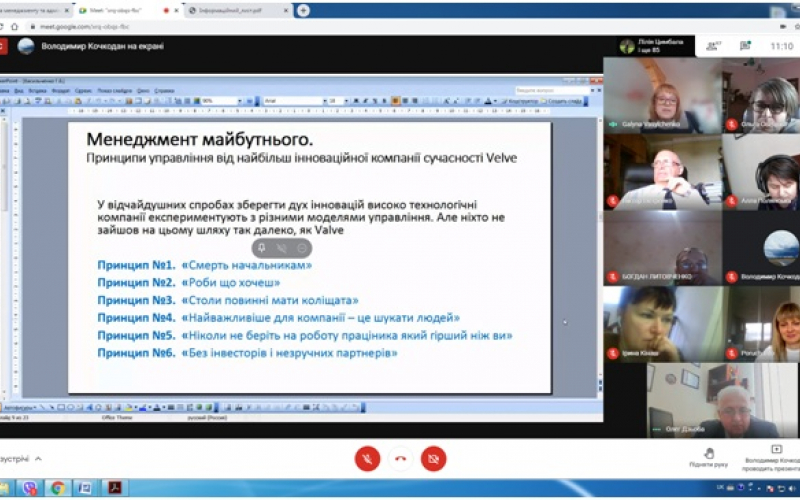Open the Окно menu in PowerPoint
800x500 pixels.
[x=143, y=91]
